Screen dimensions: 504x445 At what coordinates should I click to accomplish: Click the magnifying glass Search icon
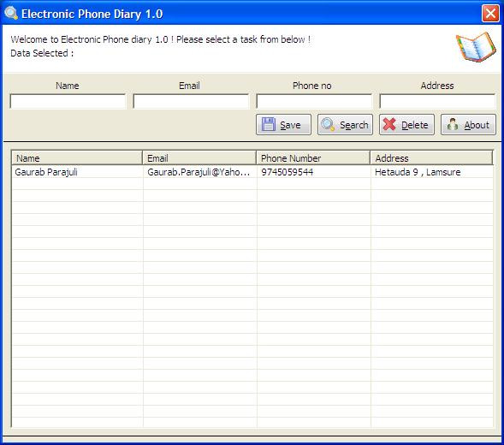click(x=329, y=124)
